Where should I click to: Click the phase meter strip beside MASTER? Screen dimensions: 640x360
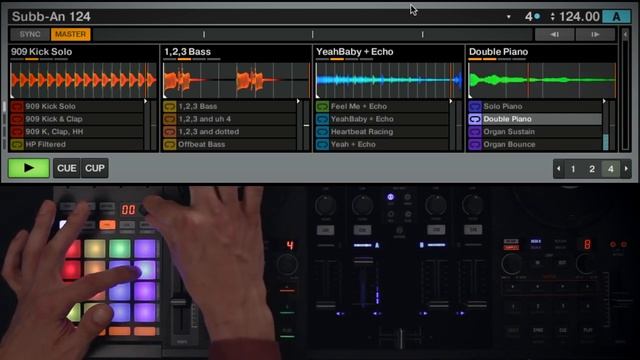[313, 35]
